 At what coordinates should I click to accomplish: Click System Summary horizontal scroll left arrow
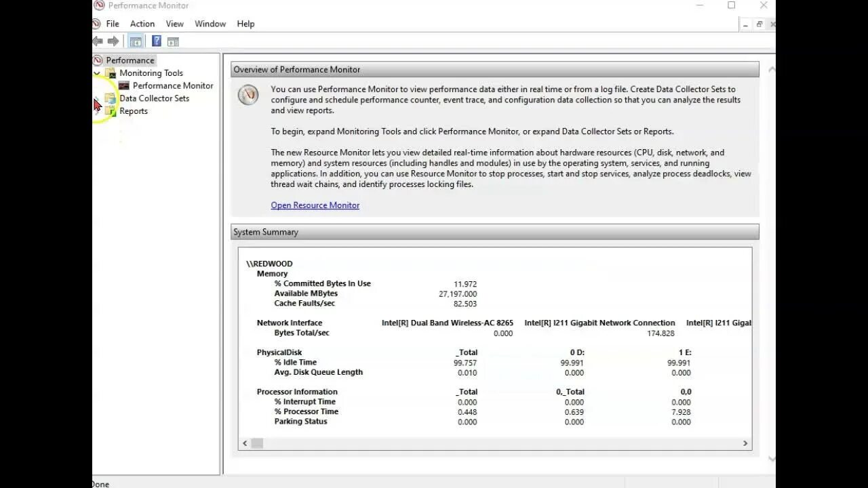pos(245,443)
